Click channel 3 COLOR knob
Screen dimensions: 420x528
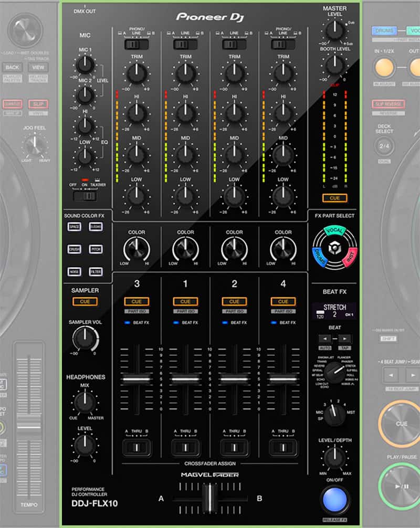click(136, 249)
